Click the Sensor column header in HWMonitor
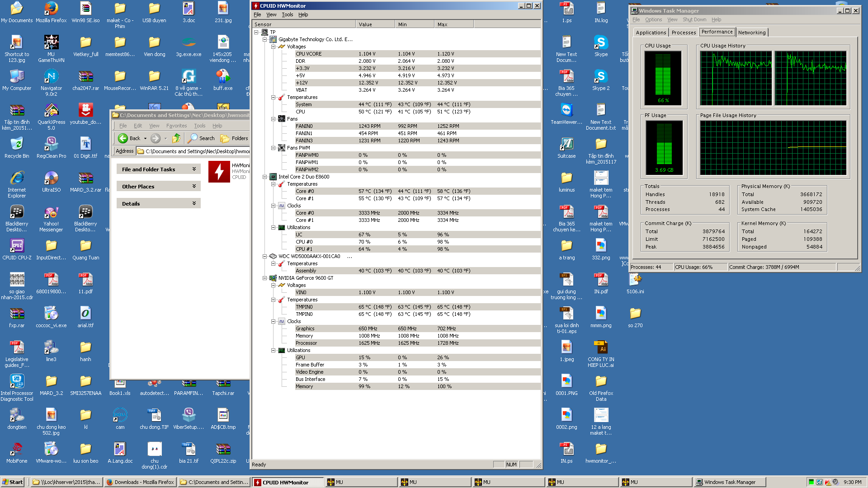This screenshot has height=488, width=868. (304, 24)
